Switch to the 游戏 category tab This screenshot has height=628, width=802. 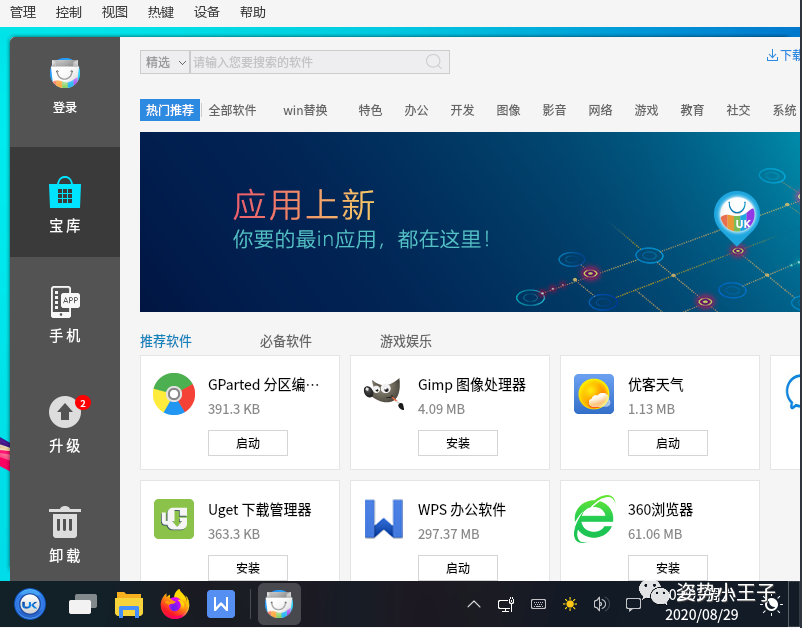click(x=647, y=110)
